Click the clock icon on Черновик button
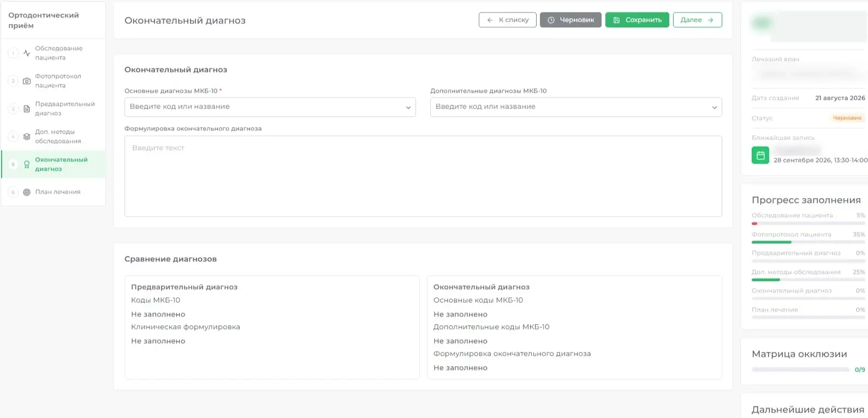The height and width of the screenshot is (418, 868). (x=551, y=20)
